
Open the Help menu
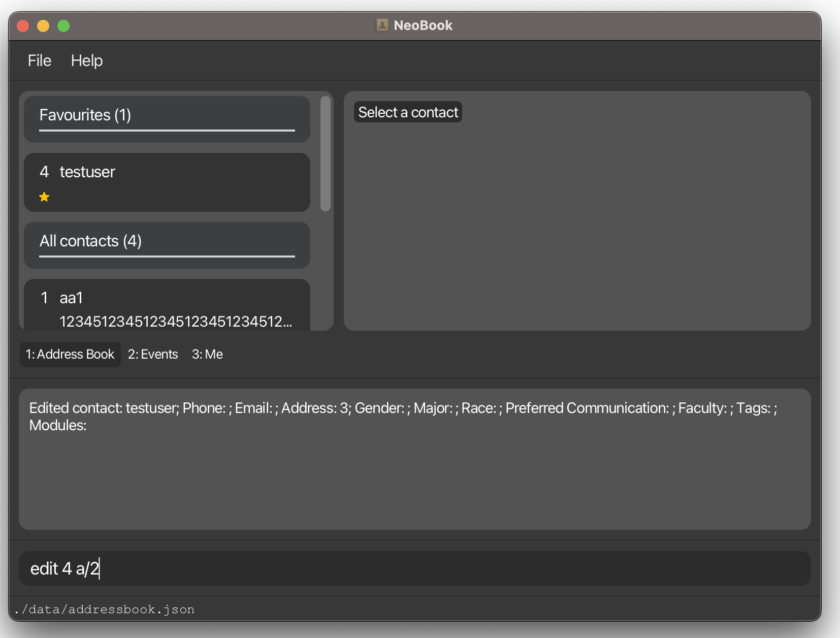[x=86, y=60]
